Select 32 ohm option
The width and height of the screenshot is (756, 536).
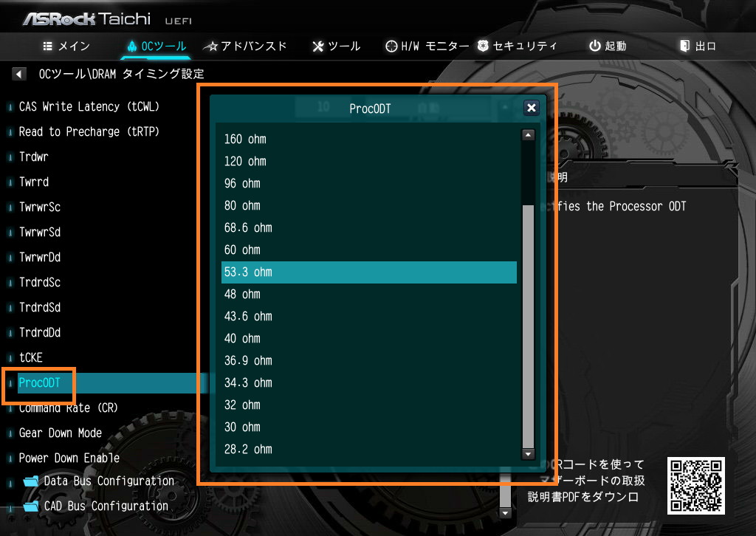369,405
